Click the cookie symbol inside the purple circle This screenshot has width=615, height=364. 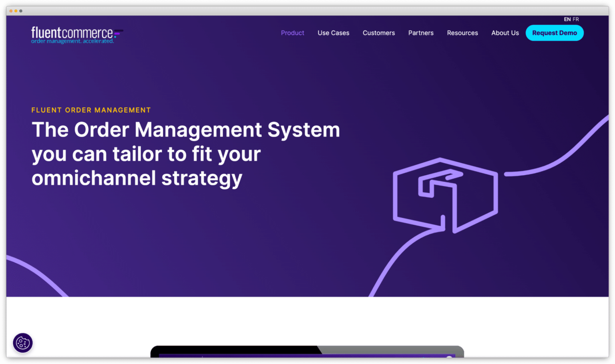[22, 343]
